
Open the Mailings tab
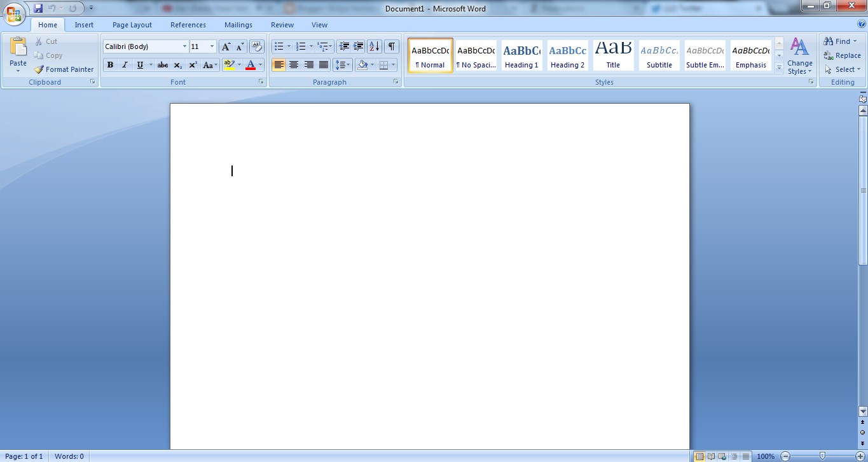tap(238, 24)
